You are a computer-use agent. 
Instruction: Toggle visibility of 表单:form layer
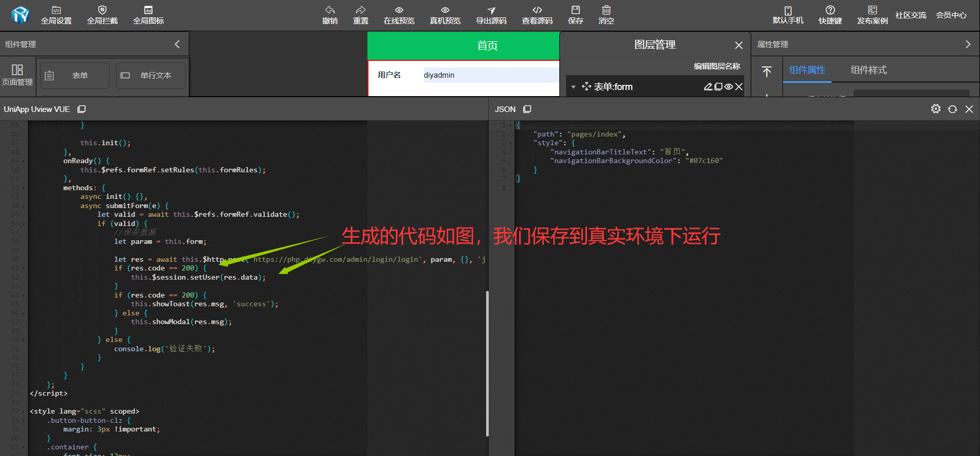tap(729, 87)
